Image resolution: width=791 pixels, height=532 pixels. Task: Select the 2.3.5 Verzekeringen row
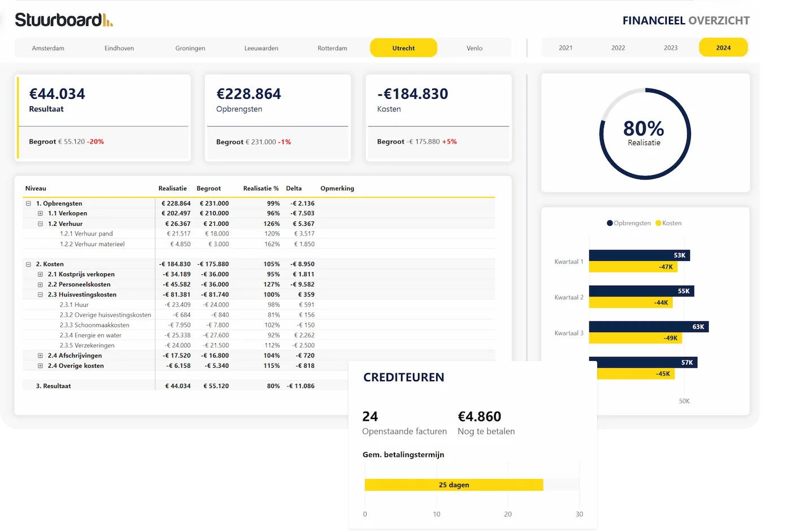(259, 345)
